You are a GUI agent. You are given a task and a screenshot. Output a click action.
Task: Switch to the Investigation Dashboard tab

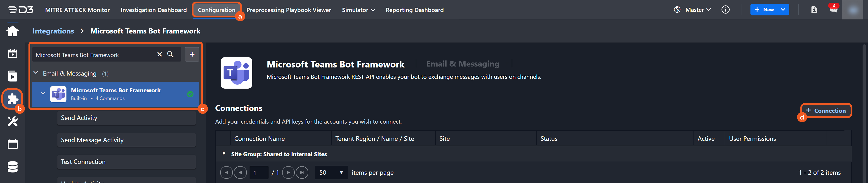[x=154, y=10]
